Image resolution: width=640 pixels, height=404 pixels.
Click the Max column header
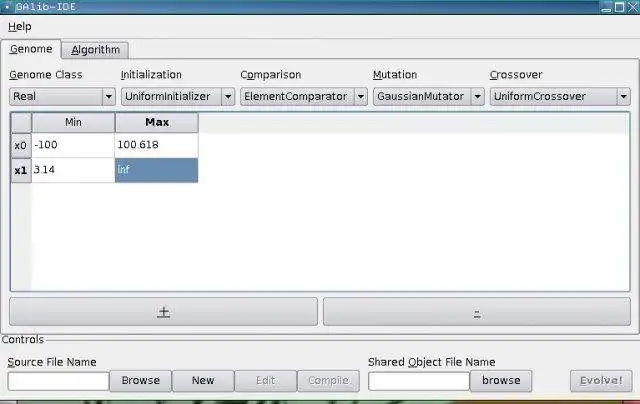[x=157, y=122]
